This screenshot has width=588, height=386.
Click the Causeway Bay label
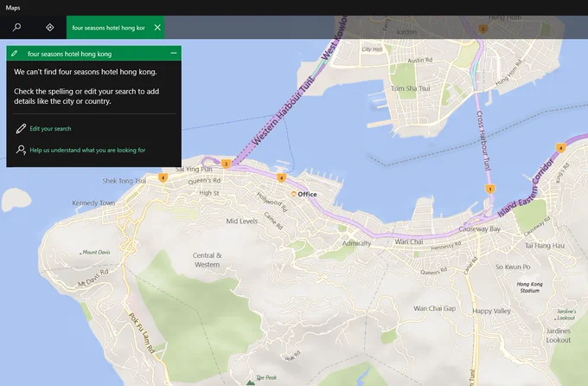coord(479,229)
